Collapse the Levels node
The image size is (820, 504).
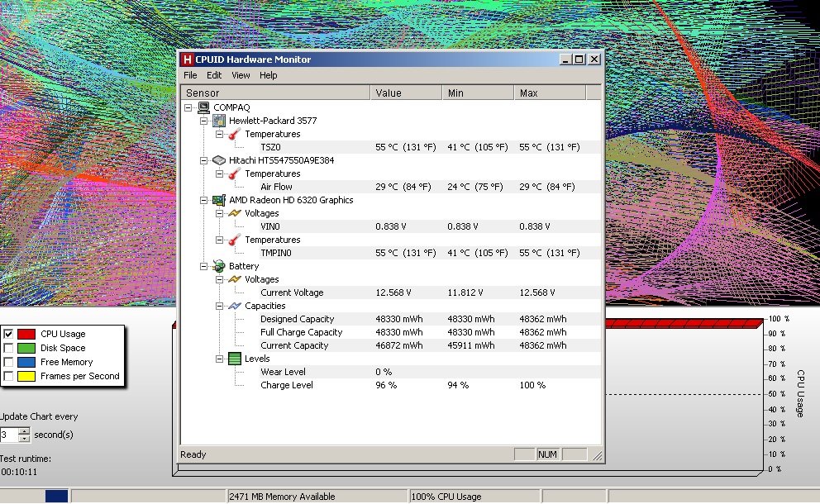(x=220, y=359)
